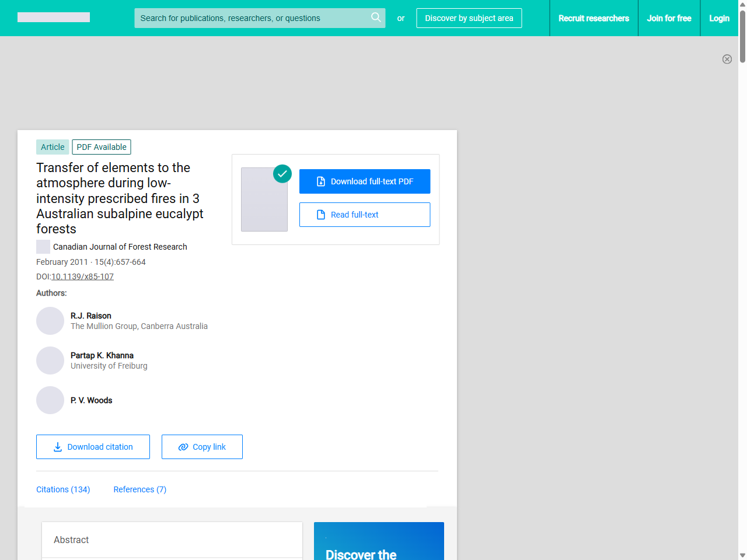Image resolution: width=747 pixels, height=560 pixels.
Task: Open R.J. Raison's profile avatar
Action: tap(50, 321)
